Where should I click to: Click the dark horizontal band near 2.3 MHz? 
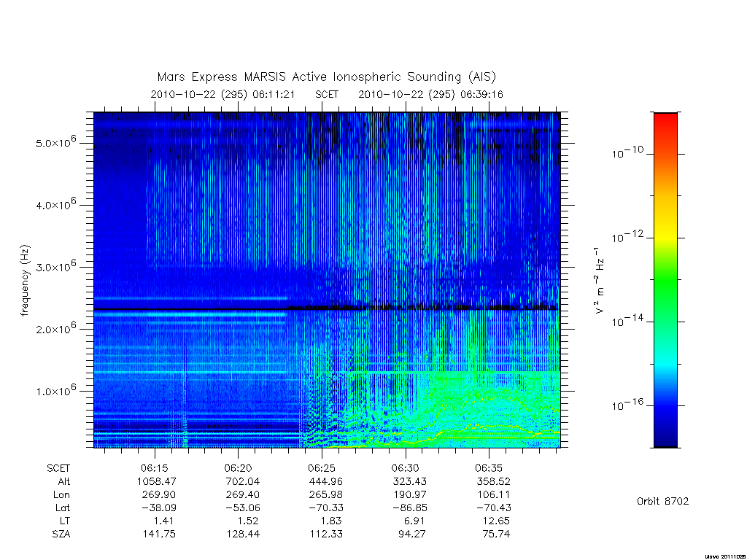pyautogui.click(x=327, y=308)
